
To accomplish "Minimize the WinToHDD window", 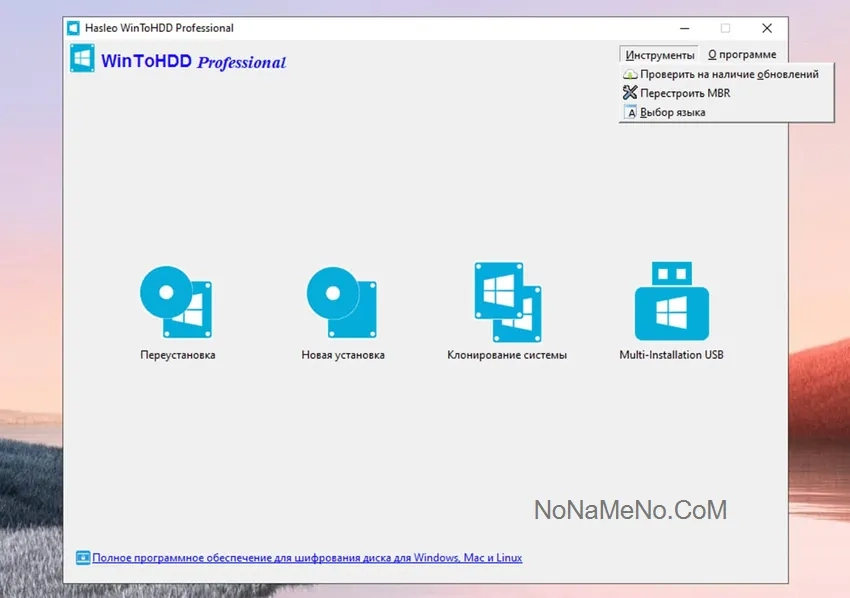I will point(684,28).
